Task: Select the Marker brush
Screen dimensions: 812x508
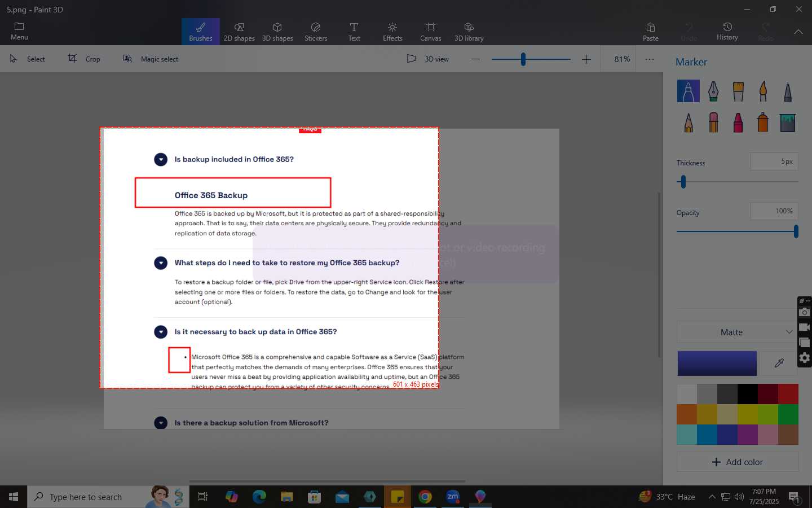Action: point(688,91)
